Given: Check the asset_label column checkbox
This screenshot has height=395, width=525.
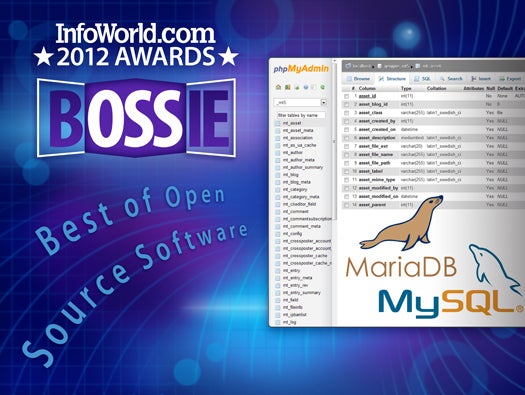Looking at the screenshot, I should click(x=347, y=171).
